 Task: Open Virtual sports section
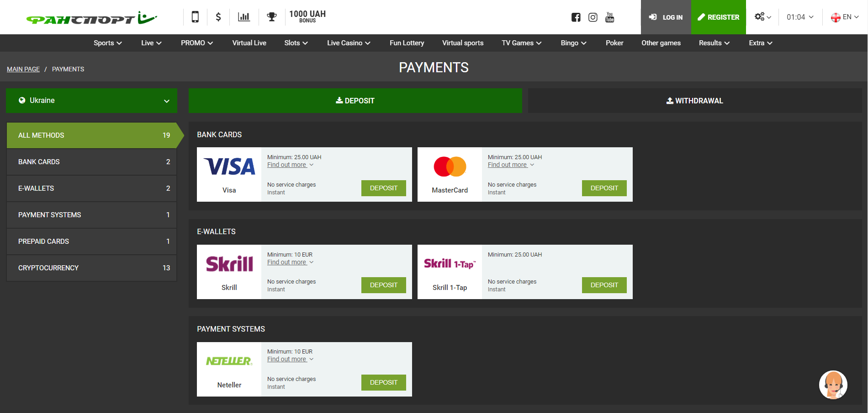tap(463, 43)
